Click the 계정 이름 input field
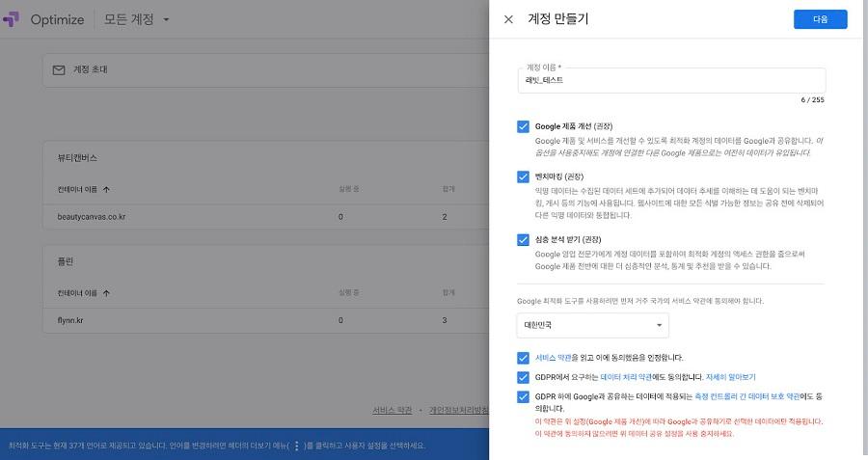The image size is (868, 460). click(x=671, y=80)
